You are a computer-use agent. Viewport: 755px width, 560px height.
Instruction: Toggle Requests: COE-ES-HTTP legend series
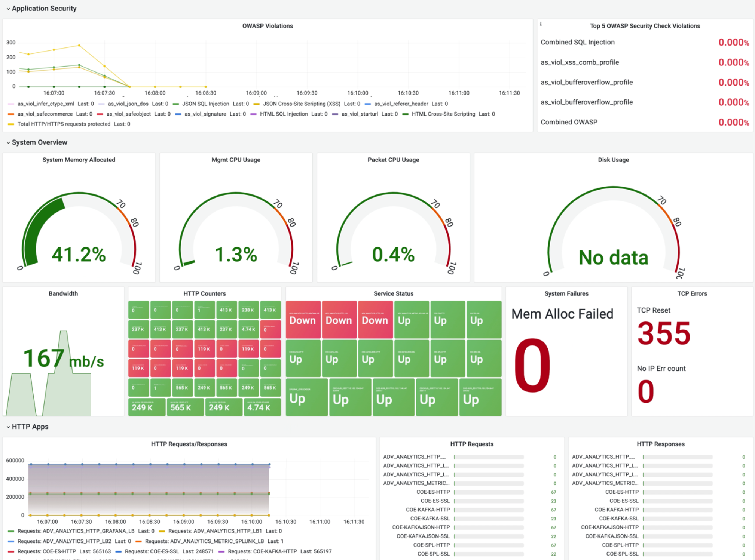point(46,551)
